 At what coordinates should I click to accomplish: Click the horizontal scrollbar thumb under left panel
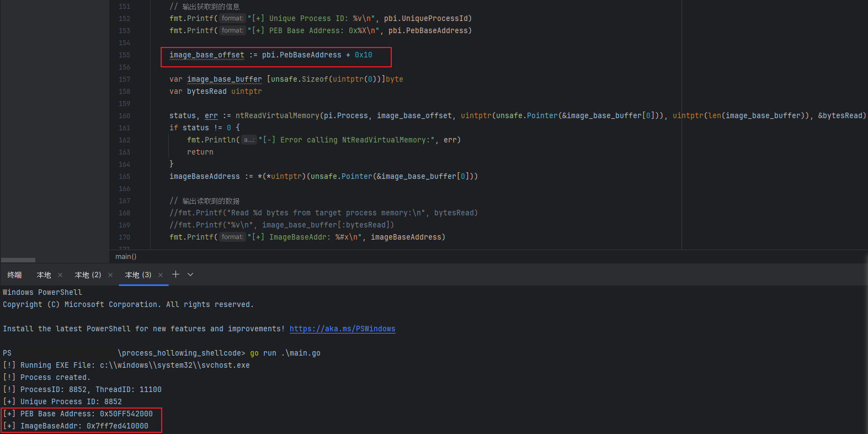[x=18, y=260]
